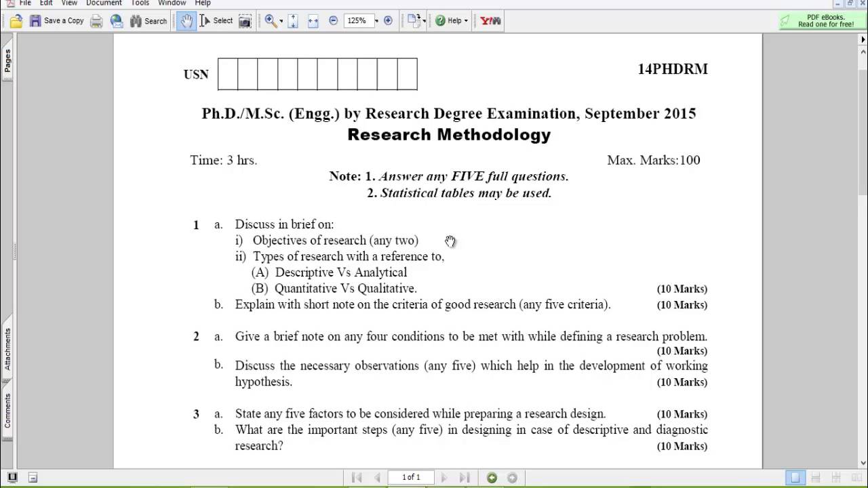Go to last page button
The image size is (868, 488).
(465, 477)
